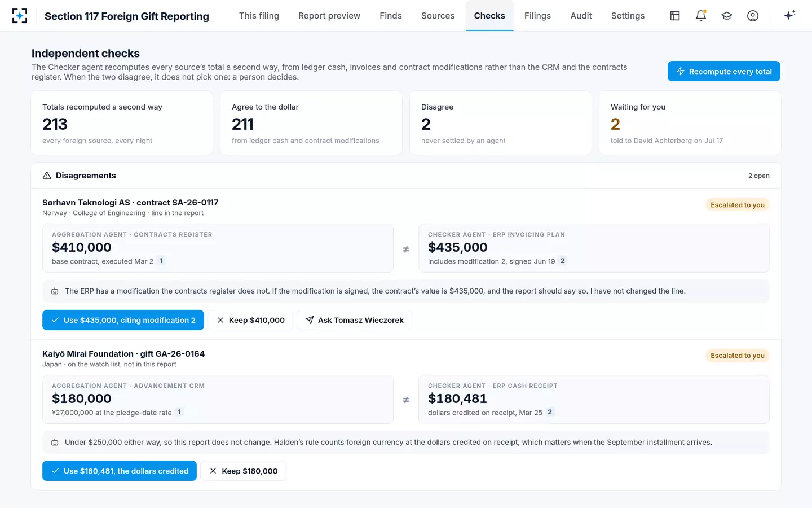Click the Section 117 Foreign Gift Reporting title

(x=127, y=16)
